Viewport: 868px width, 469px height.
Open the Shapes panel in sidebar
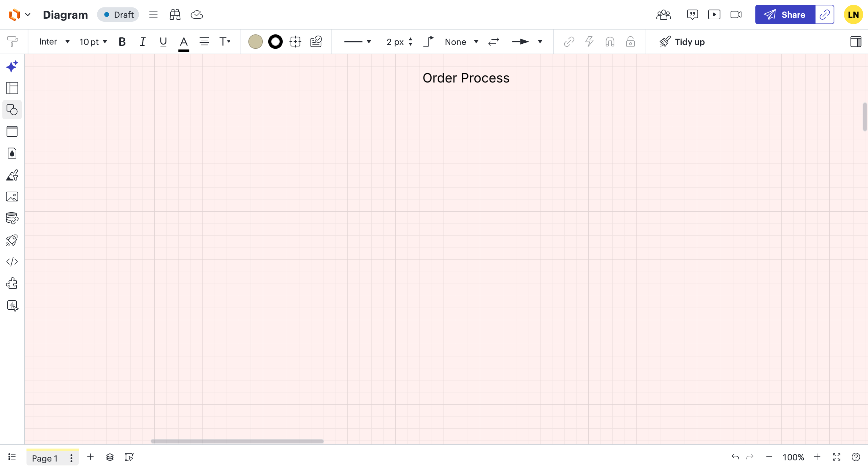[12, 110]
